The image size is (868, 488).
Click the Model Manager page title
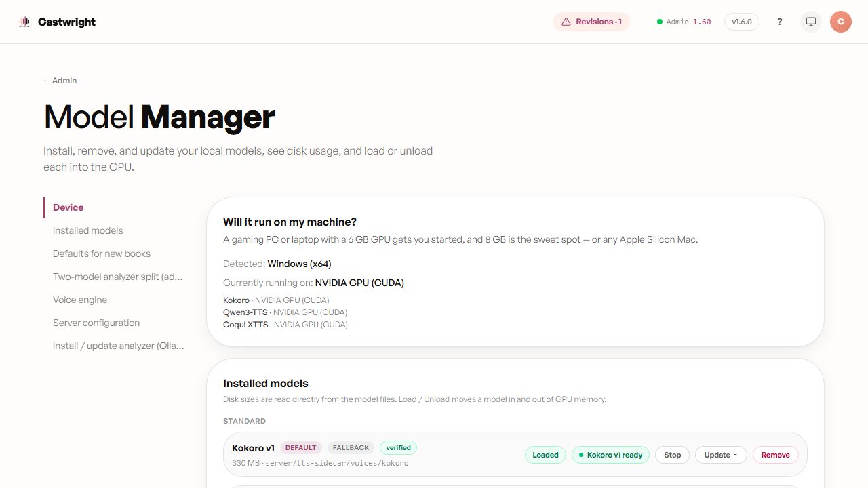159,117
